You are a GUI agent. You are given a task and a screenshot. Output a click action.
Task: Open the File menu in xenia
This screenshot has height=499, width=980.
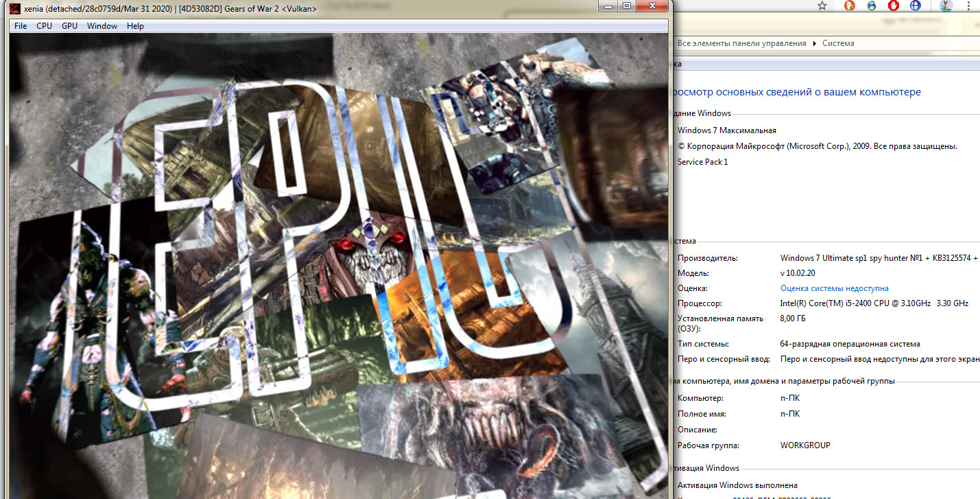(x=21, y=26)
